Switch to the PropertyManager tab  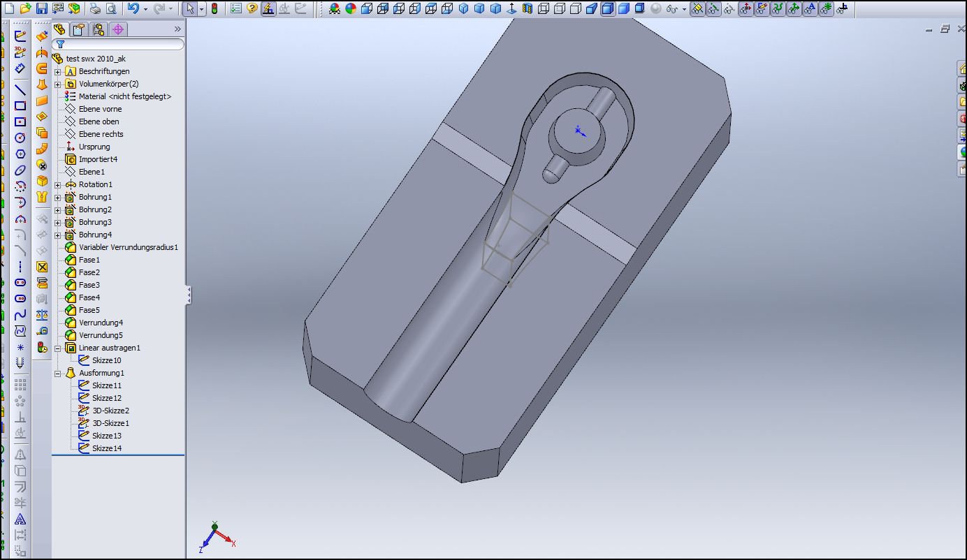tap(79, 29)
